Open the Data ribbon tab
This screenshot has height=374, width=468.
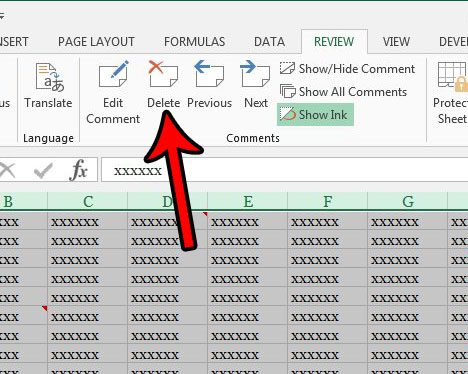[269, 42]
